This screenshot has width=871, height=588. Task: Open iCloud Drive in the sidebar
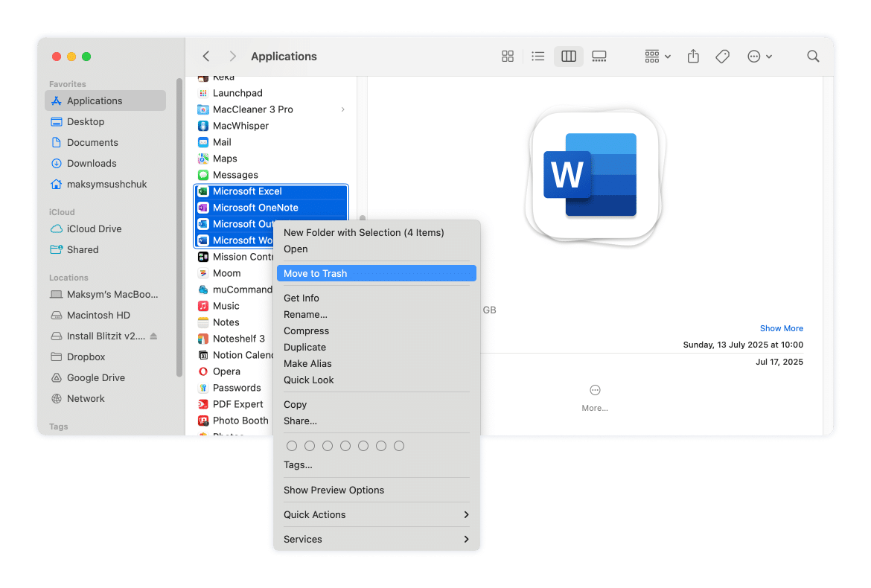coord(106,229)
